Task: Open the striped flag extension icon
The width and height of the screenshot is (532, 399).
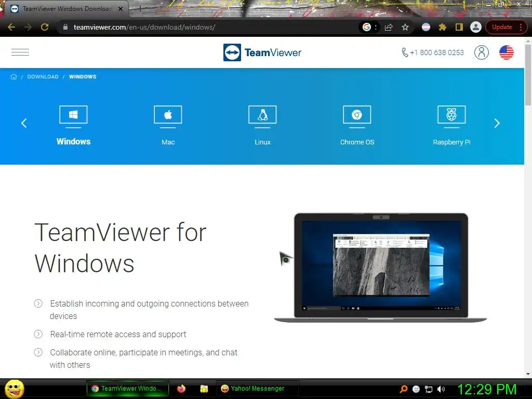Action: point(426,27)
